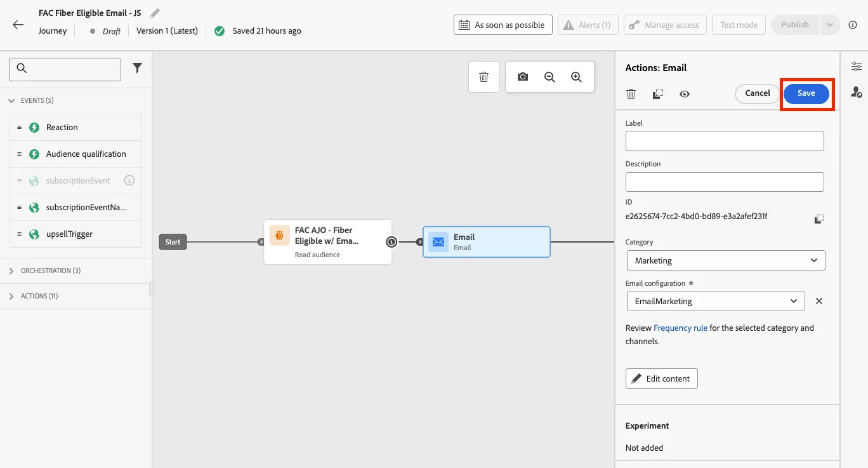Click the Description input field
The image size is (868, 468).
[x=725, y=182]
